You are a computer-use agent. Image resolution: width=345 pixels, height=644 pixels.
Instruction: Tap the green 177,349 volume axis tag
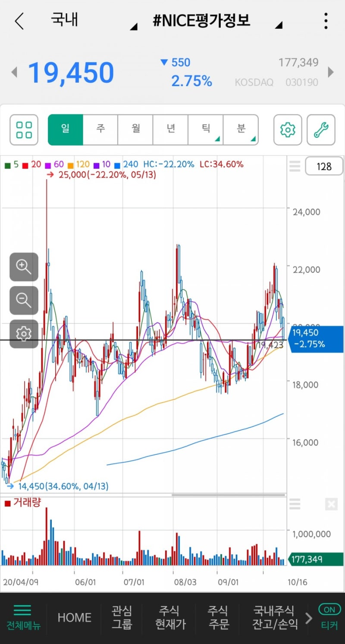click(x=316, y=559)
